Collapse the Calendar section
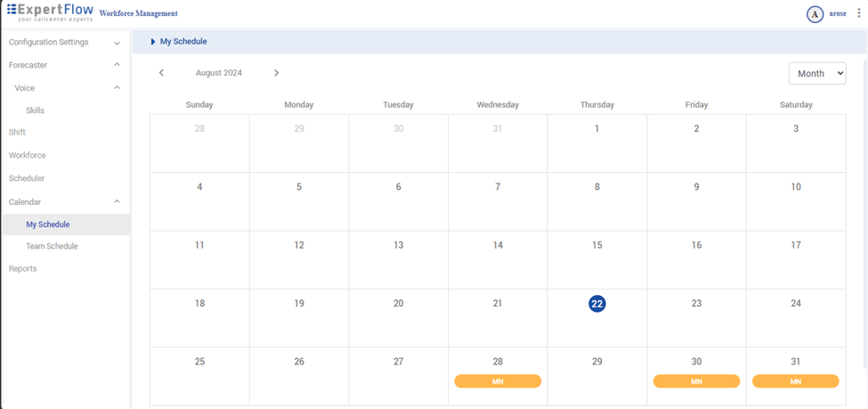868x409 pixels. coord(117,202)
